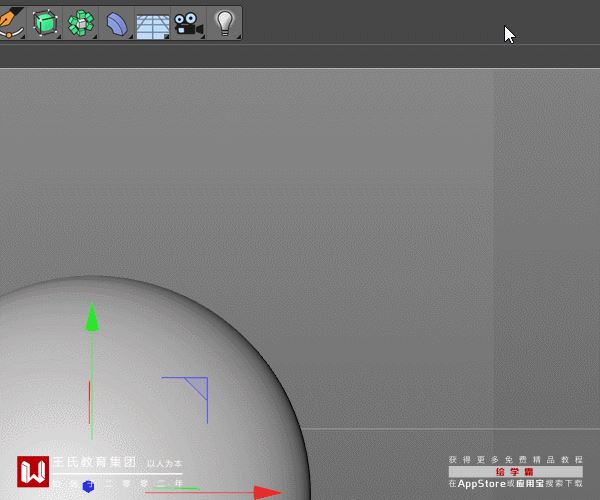
Task: Click the blue plane-constraint handle on the gizmo
Action: tap(199, 387)
